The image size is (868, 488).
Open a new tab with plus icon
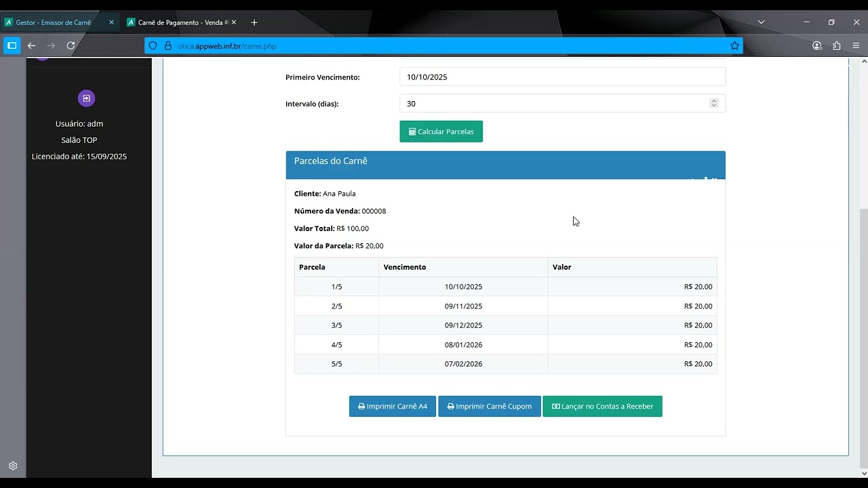tap(254, 22)
